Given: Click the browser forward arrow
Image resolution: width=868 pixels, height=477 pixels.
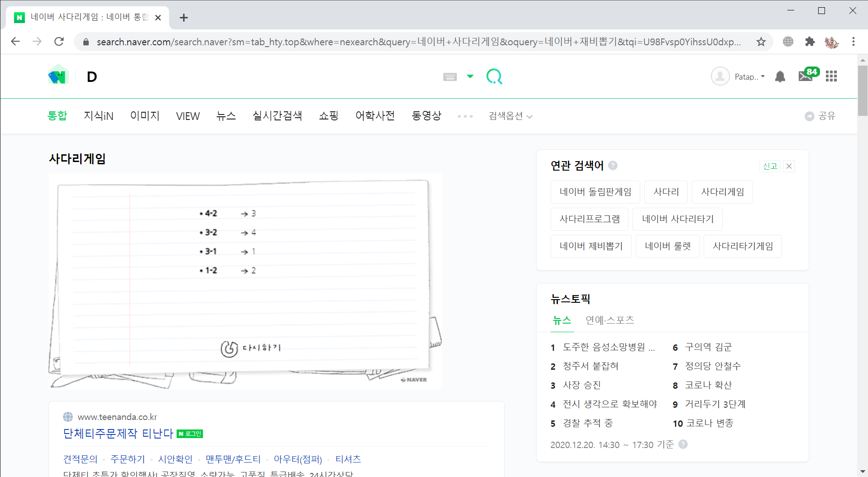Looking at the screenshot, I should tap(37, 42).
